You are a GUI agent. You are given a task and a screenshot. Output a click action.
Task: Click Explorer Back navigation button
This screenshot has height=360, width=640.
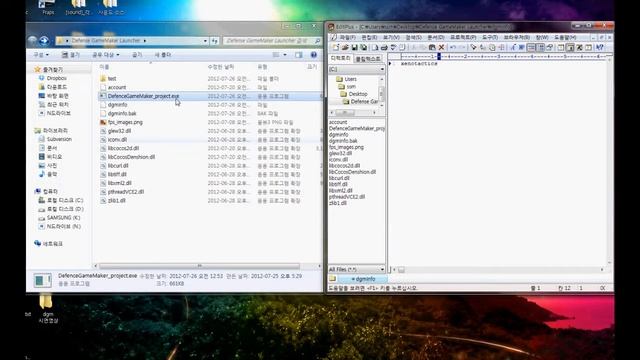32,41
